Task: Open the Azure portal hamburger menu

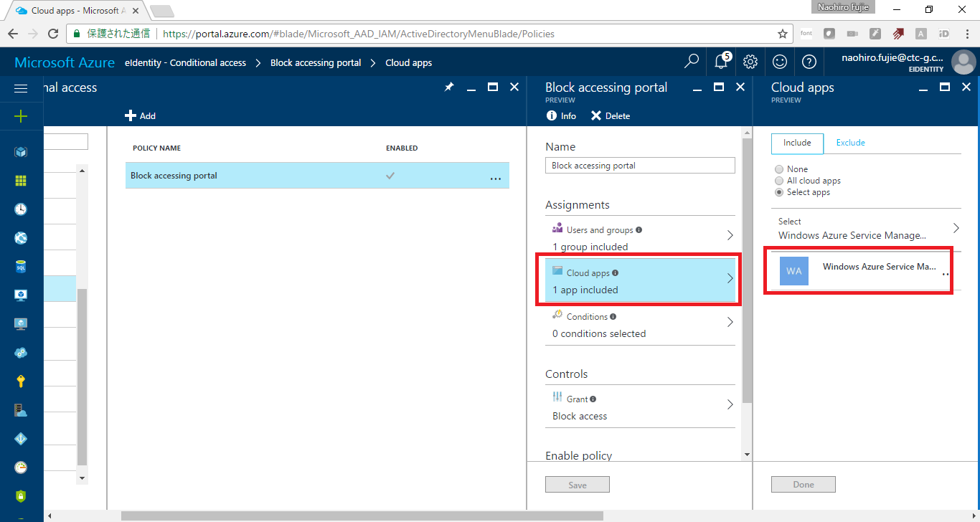Action: tap(21, 88)
